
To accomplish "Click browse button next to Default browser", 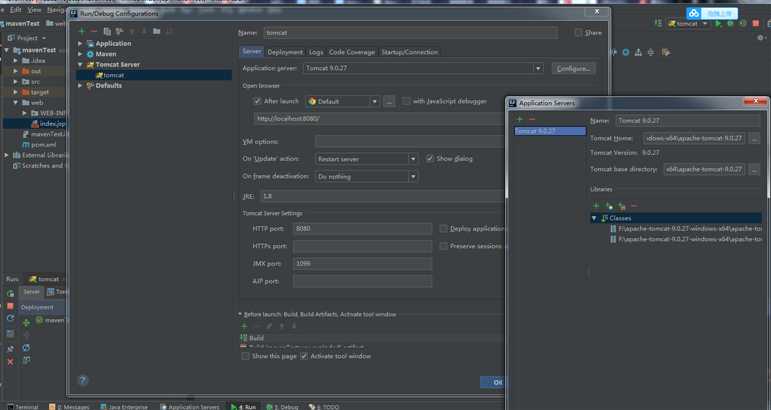I will tap(389, 101).
